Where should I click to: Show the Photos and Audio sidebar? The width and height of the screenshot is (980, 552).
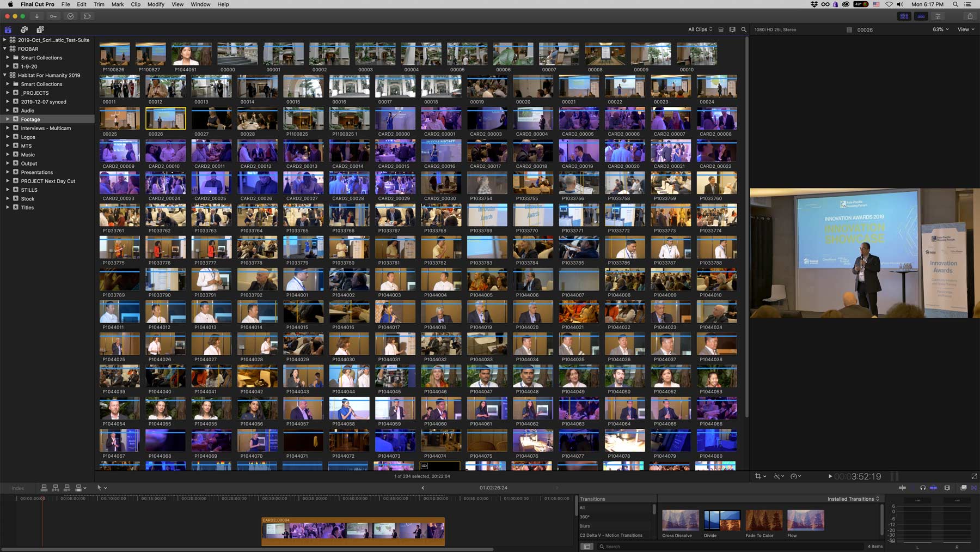tap(24, 29)
